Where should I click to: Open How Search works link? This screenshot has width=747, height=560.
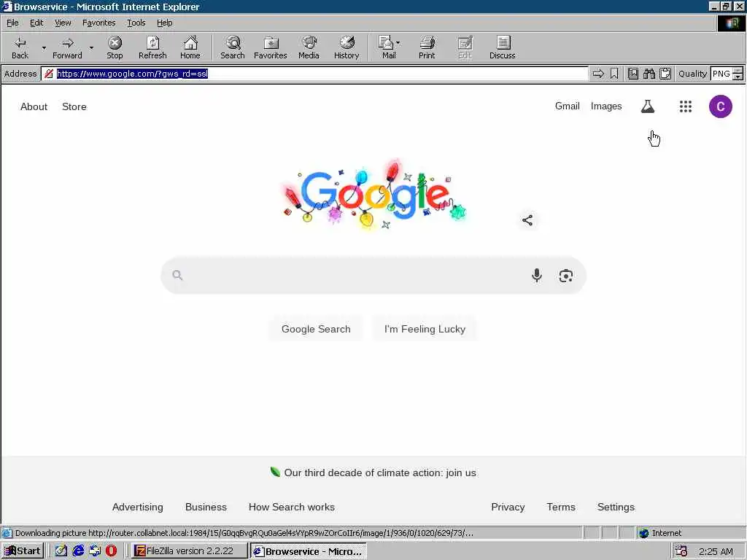(x=292, y=507)
